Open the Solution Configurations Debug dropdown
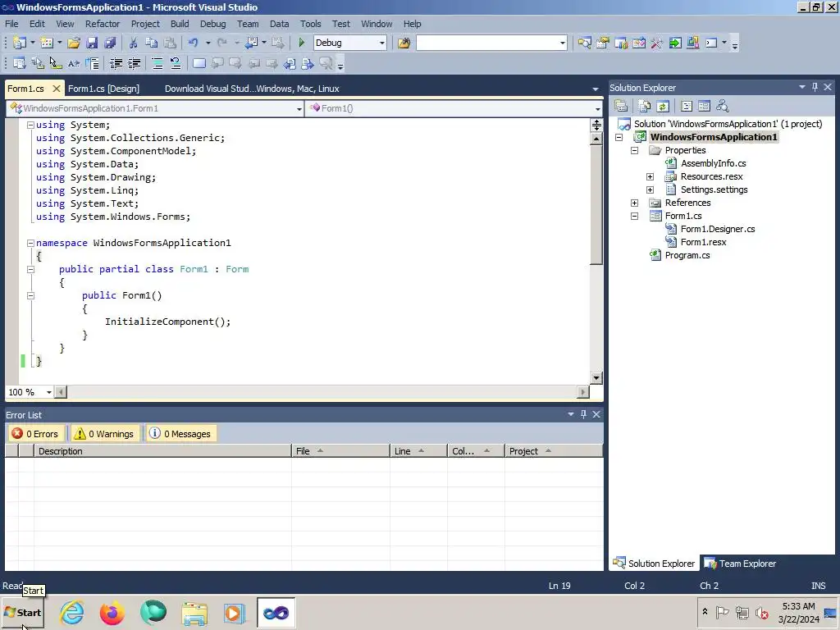The width and height of the screenshot is (840, 630). (x=382, y=43)
